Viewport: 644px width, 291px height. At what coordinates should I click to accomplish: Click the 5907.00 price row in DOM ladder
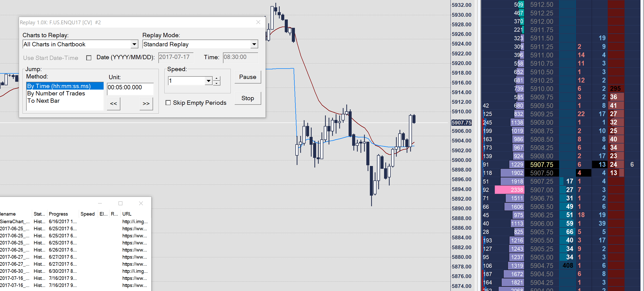point(542,190)
